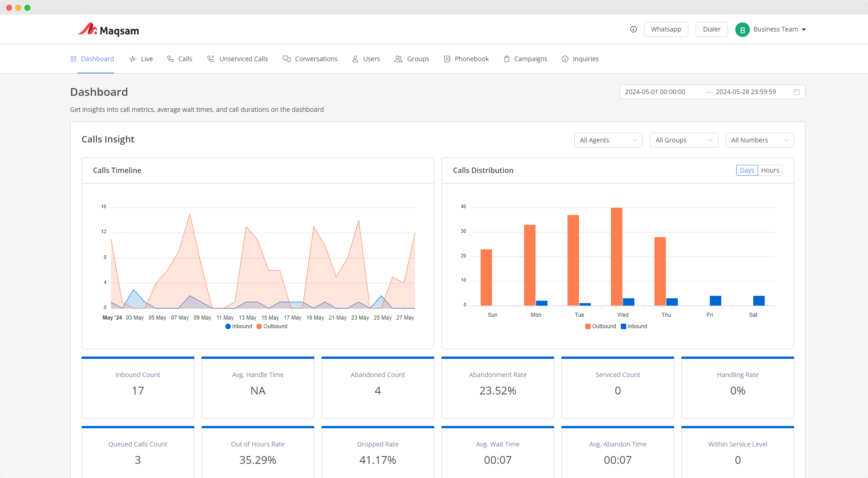This screenshot has width=868, height=478.
Task: Click Outbound color swatch in Distribution legend
Action: [x=588, y=326]
